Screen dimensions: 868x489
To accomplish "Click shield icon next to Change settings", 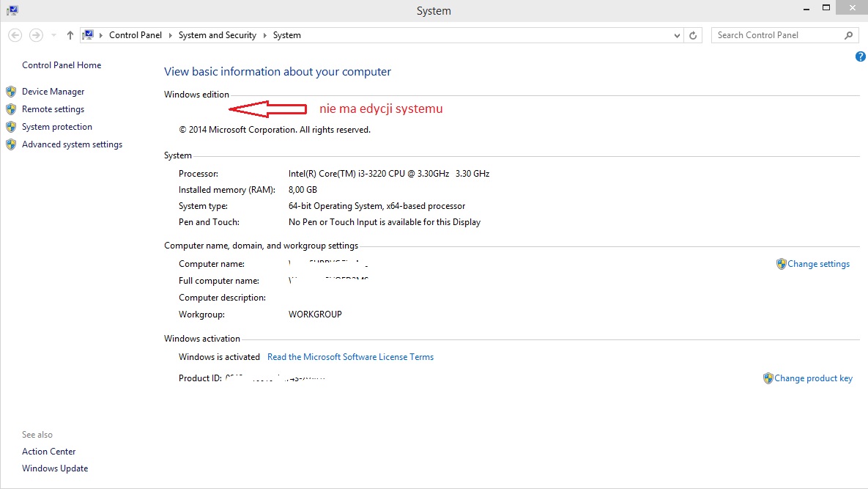I will pos(781,264).
